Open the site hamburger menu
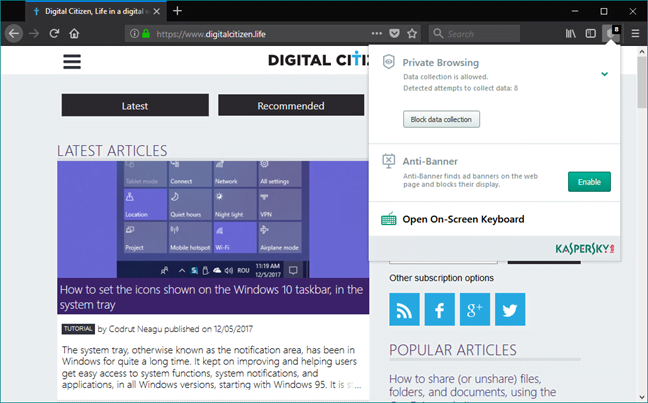648x403 pixels. [x=72, y=61]
